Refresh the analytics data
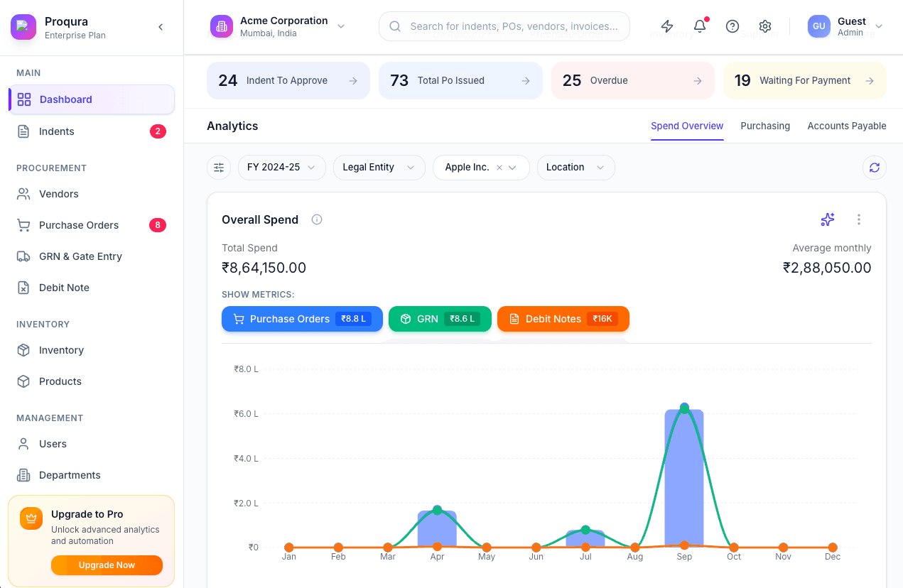The width and height of the screenshot is (903, 588). [874, 168]
